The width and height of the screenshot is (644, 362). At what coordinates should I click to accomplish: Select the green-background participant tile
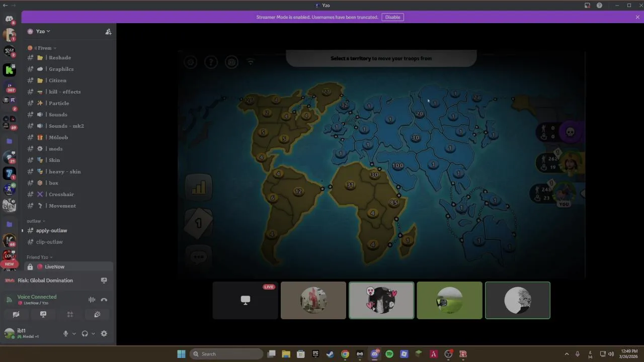tap(449, 300)
